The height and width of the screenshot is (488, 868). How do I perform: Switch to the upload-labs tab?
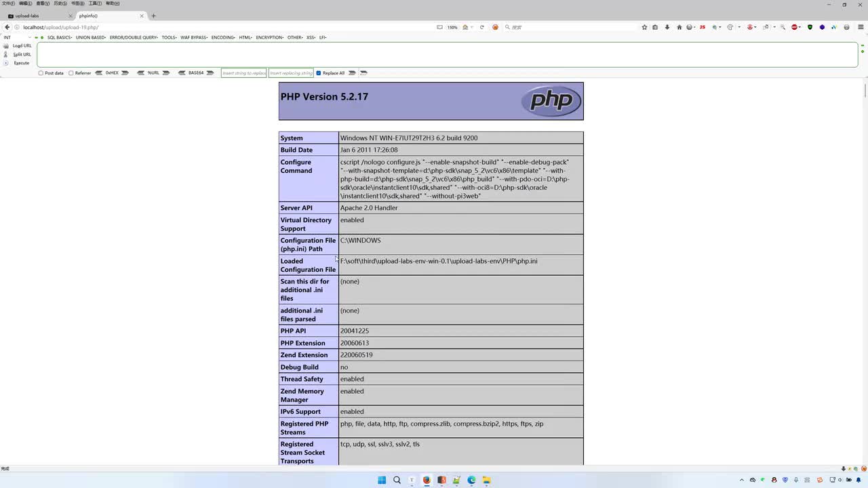38,16
